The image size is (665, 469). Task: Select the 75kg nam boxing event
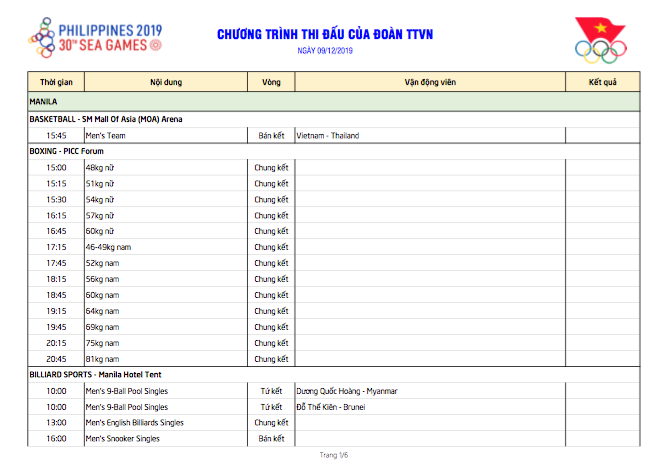[166, 343]
